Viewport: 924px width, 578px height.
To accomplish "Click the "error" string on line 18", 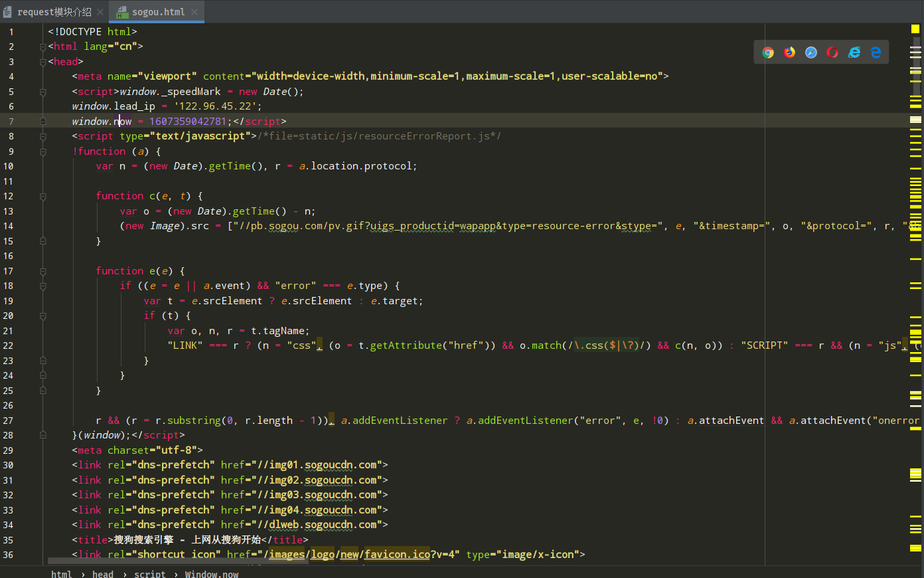I will [x=295, y=286].
